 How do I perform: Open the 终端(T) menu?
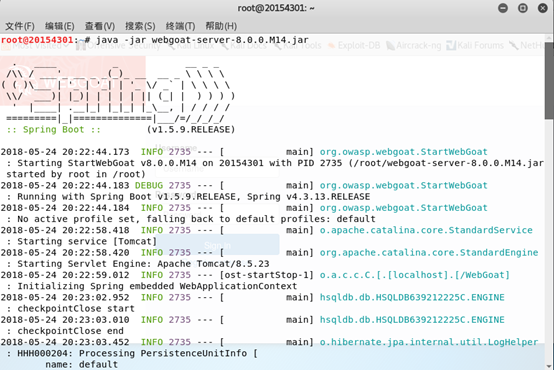click(x=180, y=26)
